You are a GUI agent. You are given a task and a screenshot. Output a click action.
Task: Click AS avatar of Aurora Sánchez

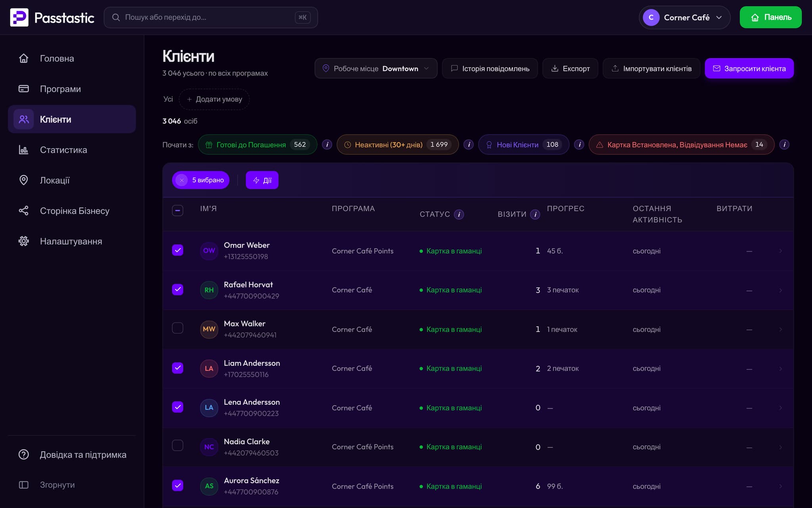tap(209, 486)
